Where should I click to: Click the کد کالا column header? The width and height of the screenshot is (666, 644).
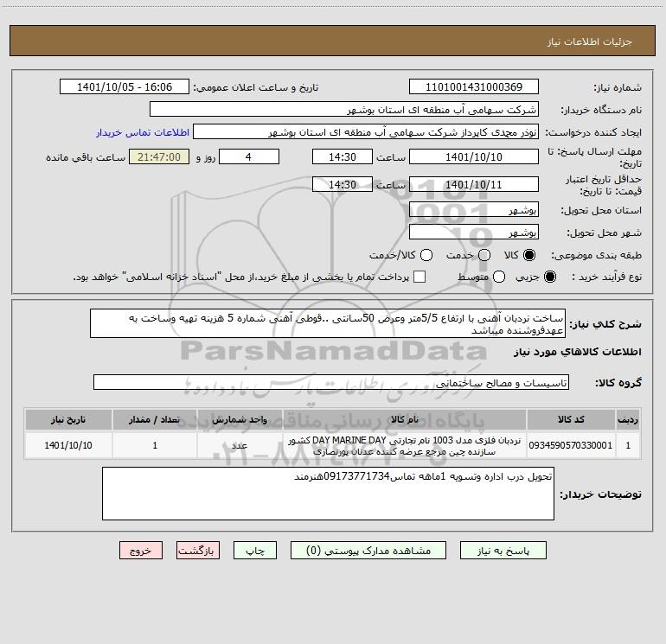(571, 419)
